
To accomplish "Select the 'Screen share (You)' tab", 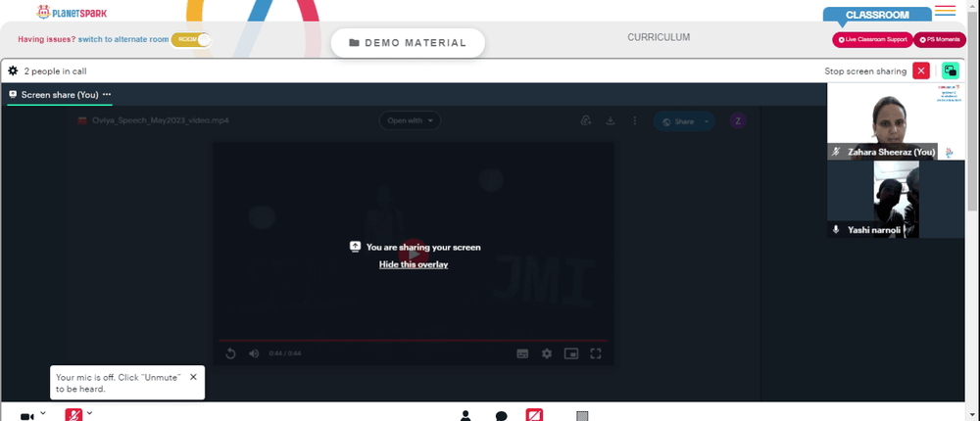I will (54, 95).
